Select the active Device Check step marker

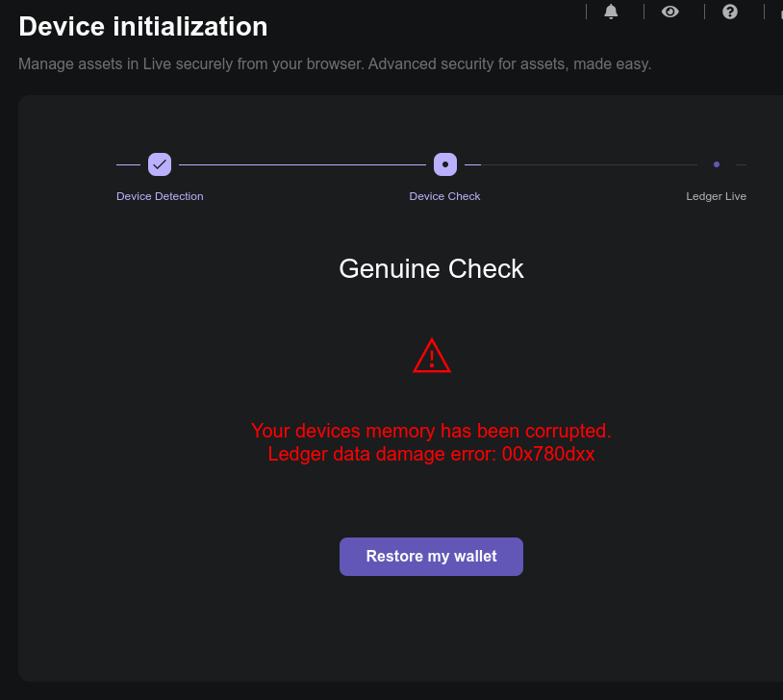pos(445,164)
